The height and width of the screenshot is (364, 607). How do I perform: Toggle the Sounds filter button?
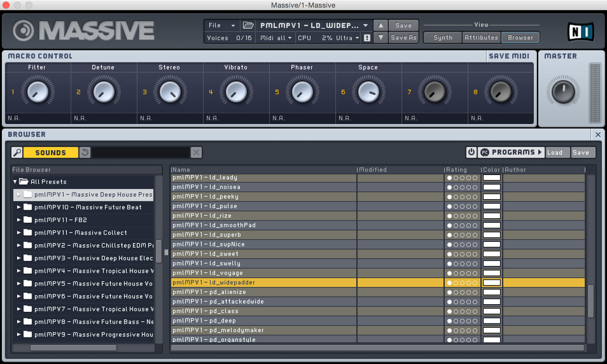click(x=50, y=152)
